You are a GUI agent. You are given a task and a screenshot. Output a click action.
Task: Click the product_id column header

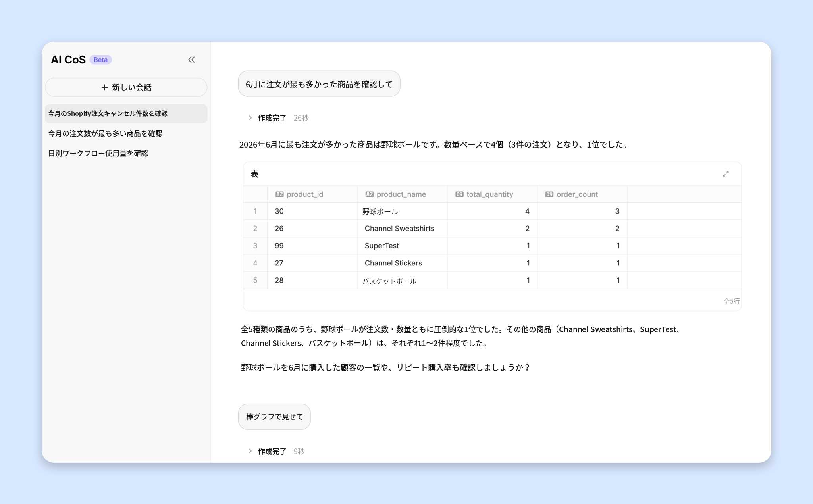tap(312, 194)
